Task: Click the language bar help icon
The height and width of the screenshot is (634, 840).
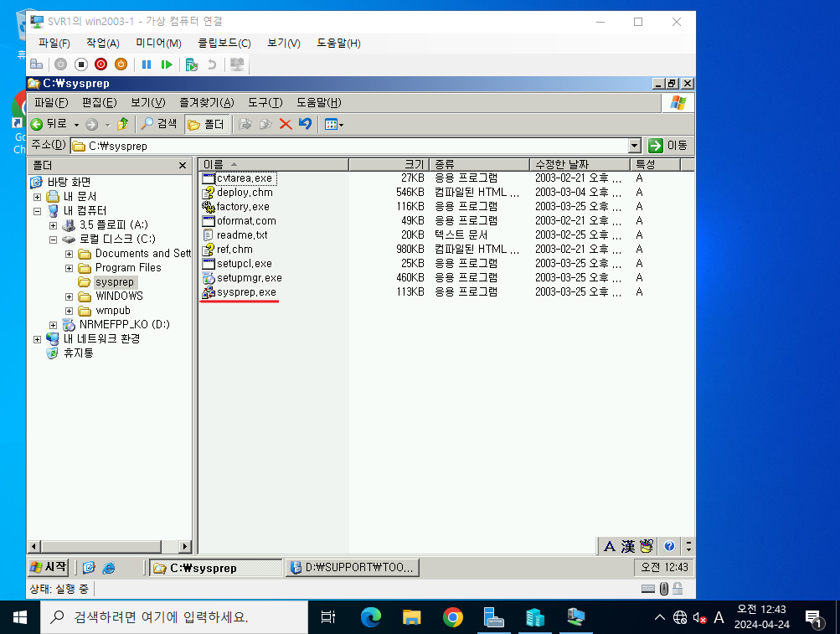Action: tap(669, 546)
